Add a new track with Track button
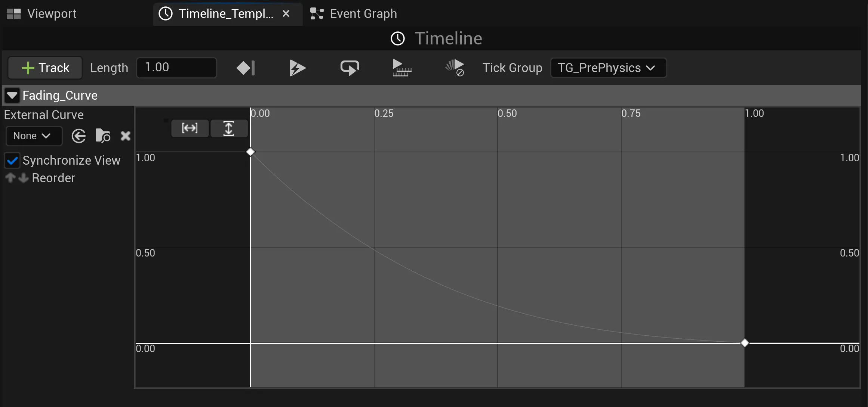 pyautogui.click(x=45, y=68)
